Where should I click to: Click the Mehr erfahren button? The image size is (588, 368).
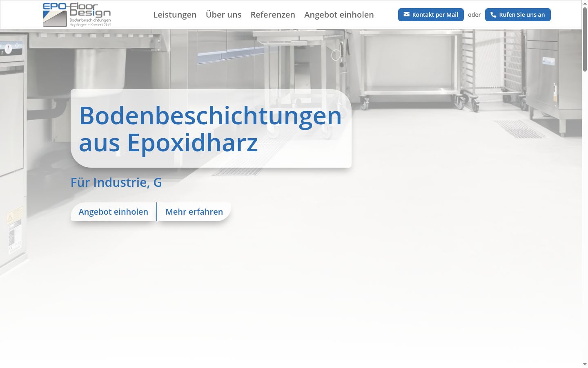[x=194, y=212]
